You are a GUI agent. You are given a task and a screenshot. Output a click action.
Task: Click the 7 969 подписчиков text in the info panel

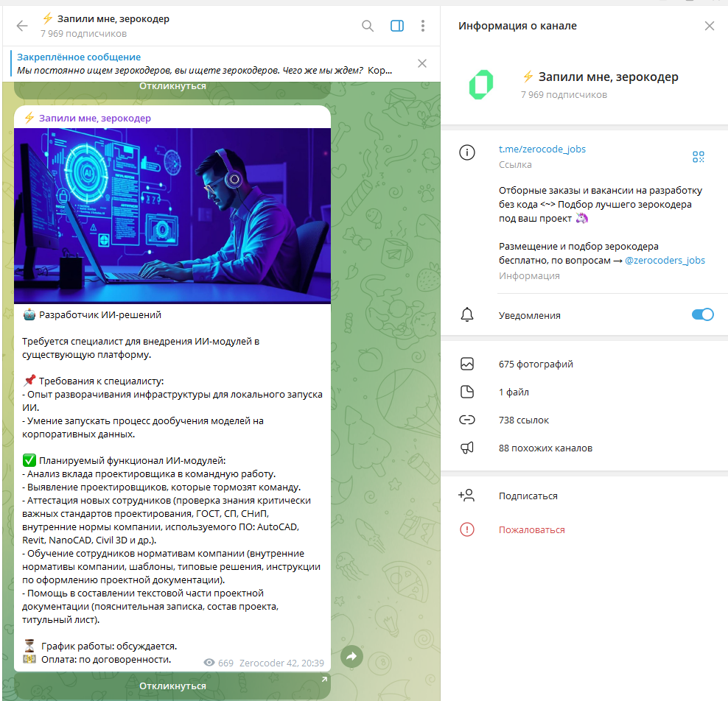coord(564,95)
